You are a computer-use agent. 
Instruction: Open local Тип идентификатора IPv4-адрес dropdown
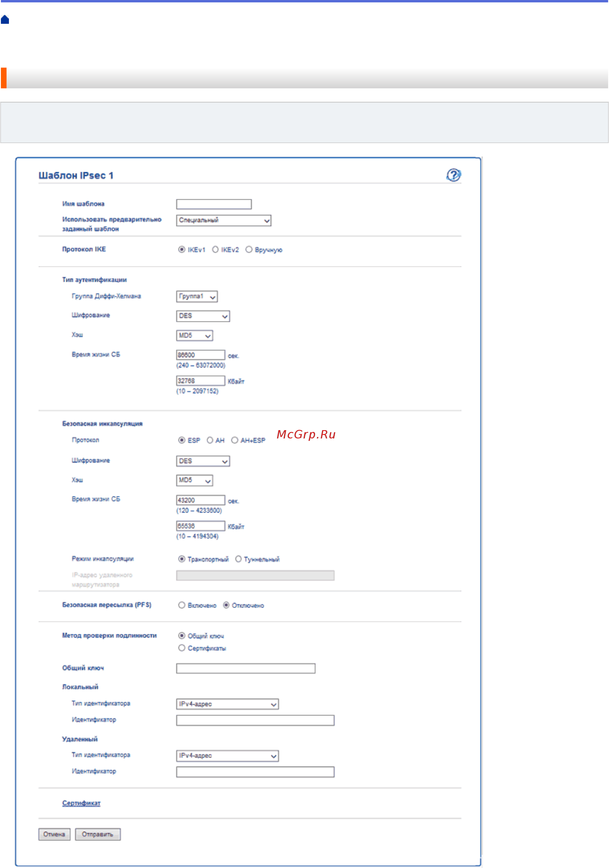pyautogui.click(x=227, y=704)
